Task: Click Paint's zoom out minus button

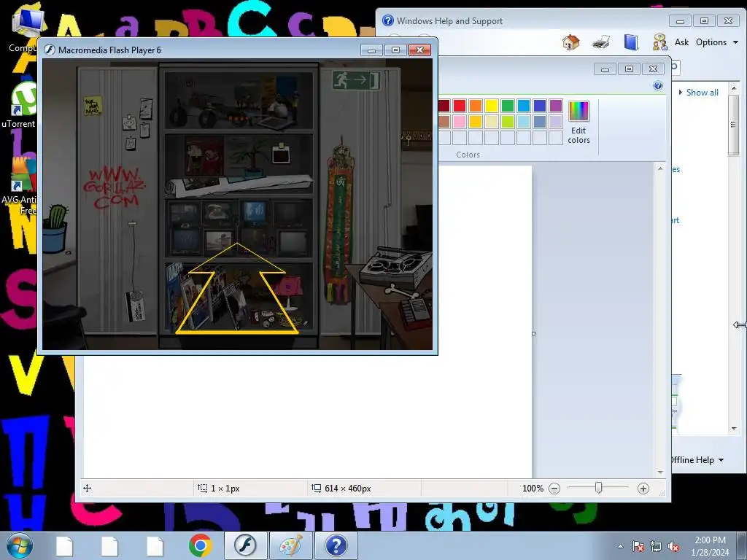Action: point(554,488)
